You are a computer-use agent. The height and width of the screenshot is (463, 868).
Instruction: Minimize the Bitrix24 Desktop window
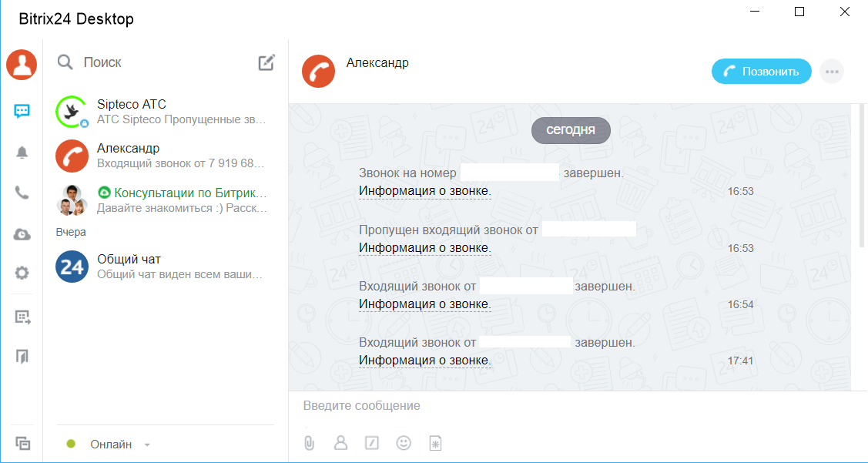[755, 12]
